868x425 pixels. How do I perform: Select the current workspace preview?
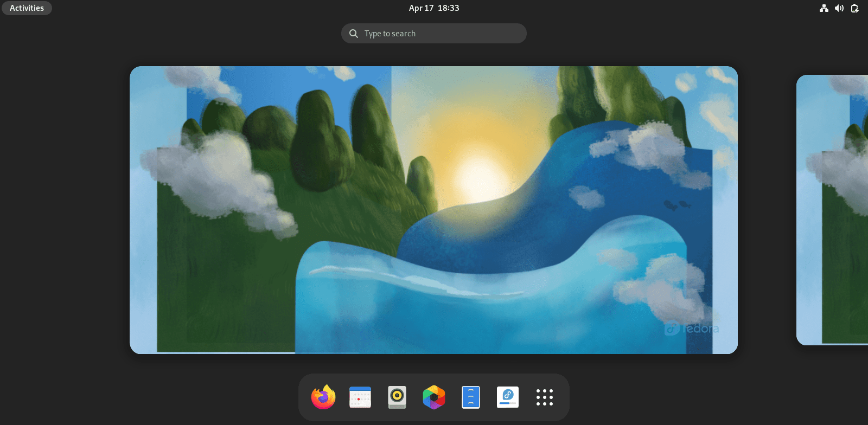click(433, 210)
